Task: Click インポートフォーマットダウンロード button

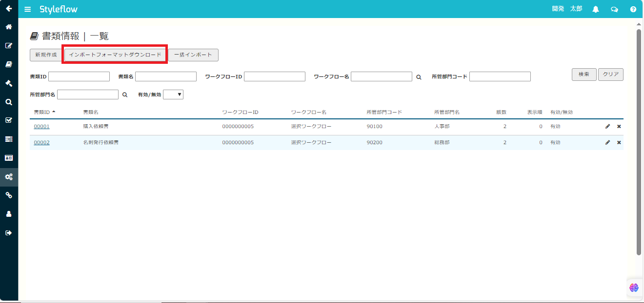Action: point(115,55)
